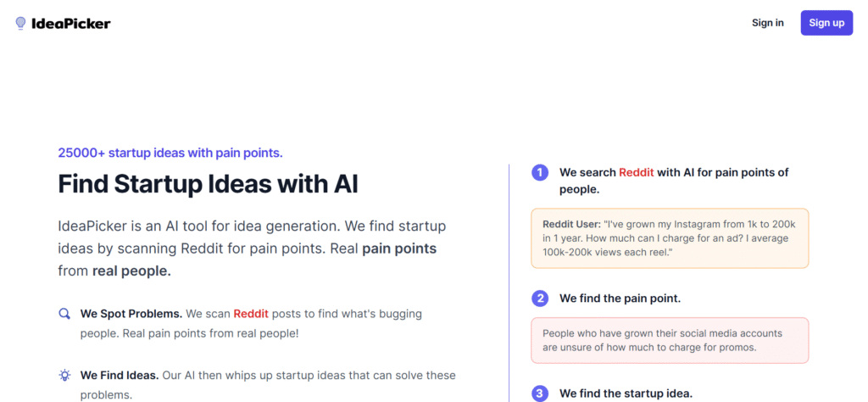Image resolution: width=868 pixels, height=402 pixels.
Task: Click the We find the startup idea heading
Action: tap(626, 394)
